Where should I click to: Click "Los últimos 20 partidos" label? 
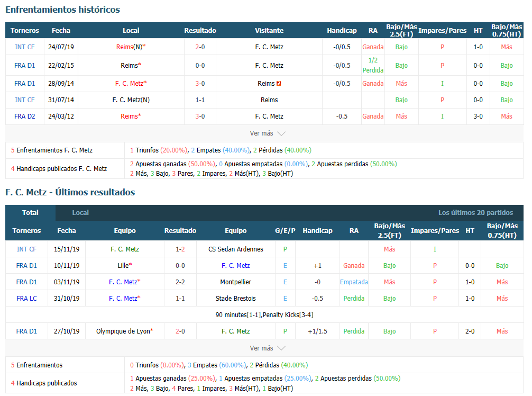[x=475, y=213]
